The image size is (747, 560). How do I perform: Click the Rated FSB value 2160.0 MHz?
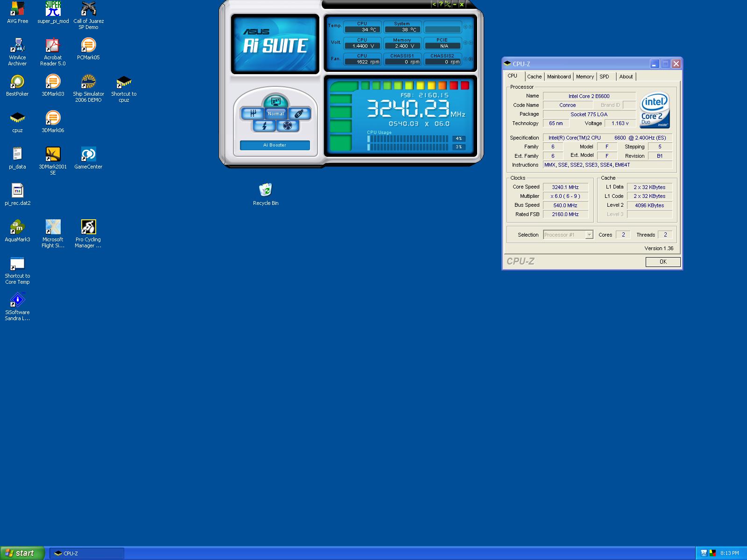[565, 214]
